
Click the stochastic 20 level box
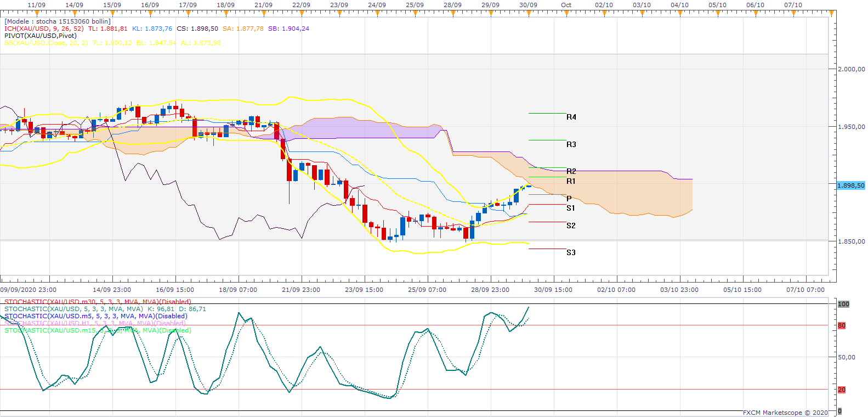pos(842,390)
